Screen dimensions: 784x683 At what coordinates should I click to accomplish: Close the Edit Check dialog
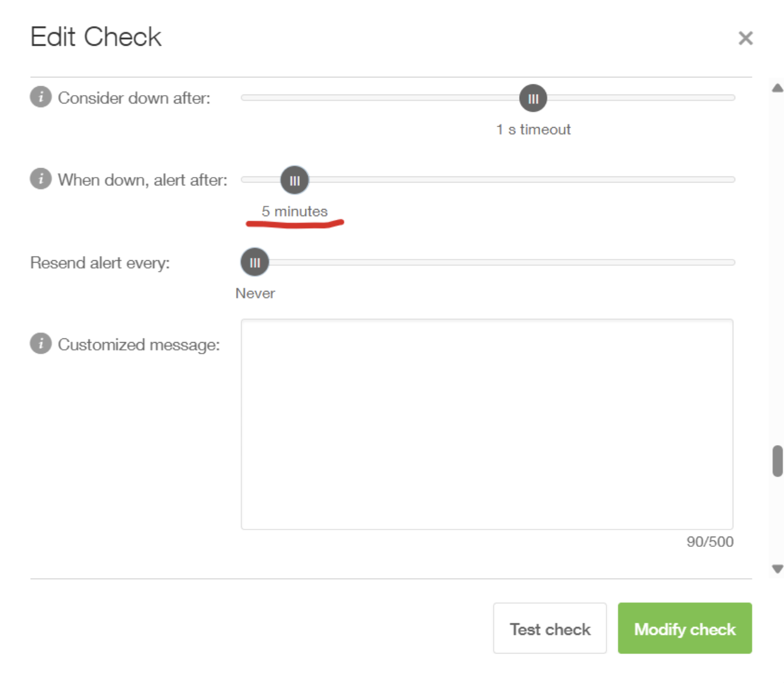point(745,38)
